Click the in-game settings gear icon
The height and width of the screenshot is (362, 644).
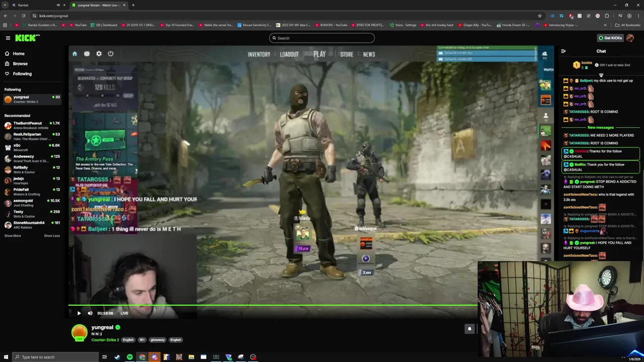[x=99, y=54]
